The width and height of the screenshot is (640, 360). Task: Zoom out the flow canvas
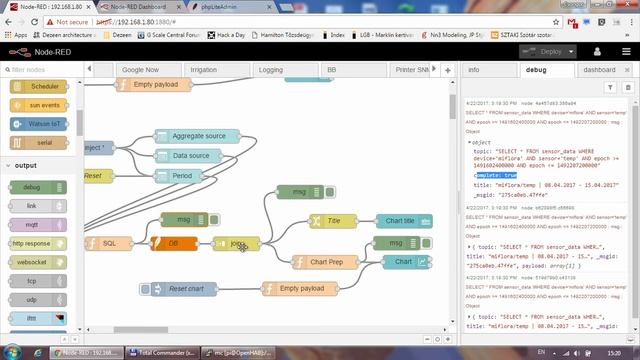coord(427,340)
